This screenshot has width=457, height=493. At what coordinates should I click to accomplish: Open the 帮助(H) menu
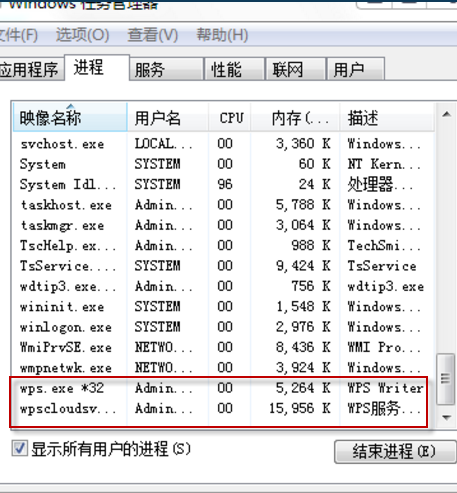tap(222, 34)
